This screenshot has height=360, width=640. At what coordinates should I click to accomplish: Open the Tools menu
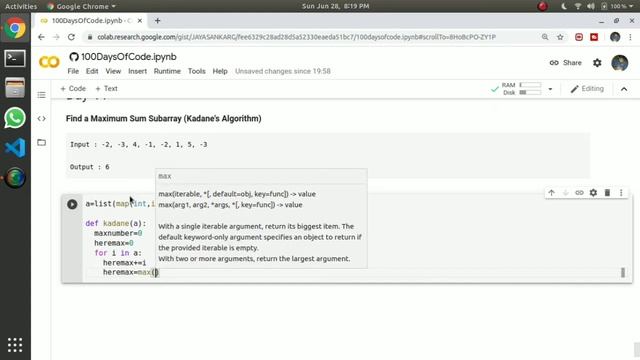[x=196, y=71]
